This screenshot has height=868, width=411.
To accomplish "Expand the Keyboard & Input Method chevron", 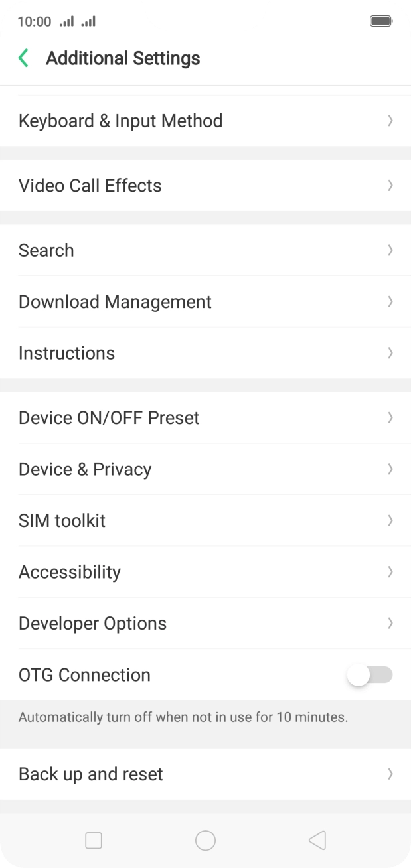I will pyautogui.click(x=390, y=121).
